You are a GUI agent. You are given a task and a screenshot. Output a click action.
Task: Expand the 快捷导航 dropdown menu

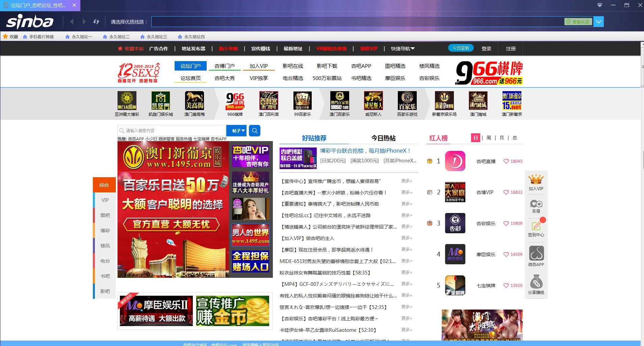pyautogui.click(x=403, y=49)
